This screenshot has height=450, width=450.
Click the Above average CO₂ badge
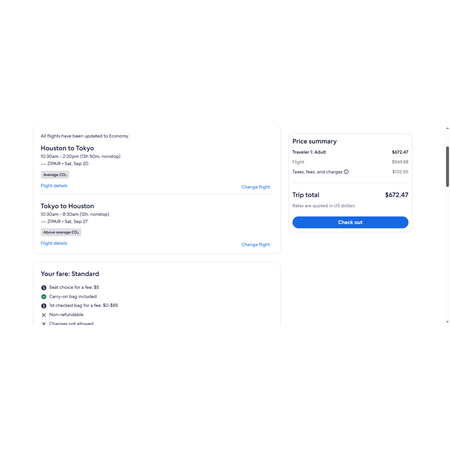(61, 232)
